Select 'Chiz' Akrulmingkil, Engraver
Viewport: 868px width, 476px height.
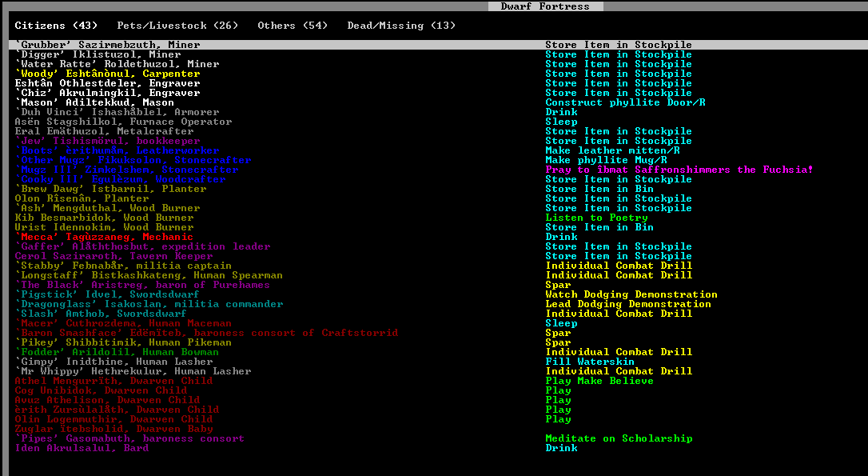coord(107,93)
